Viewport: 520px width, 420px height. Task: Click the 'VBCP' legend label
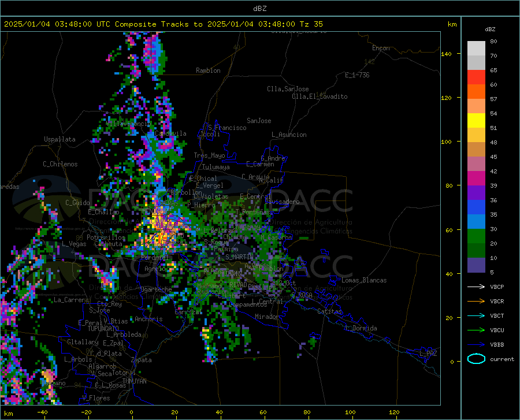[x=497, y=287]
